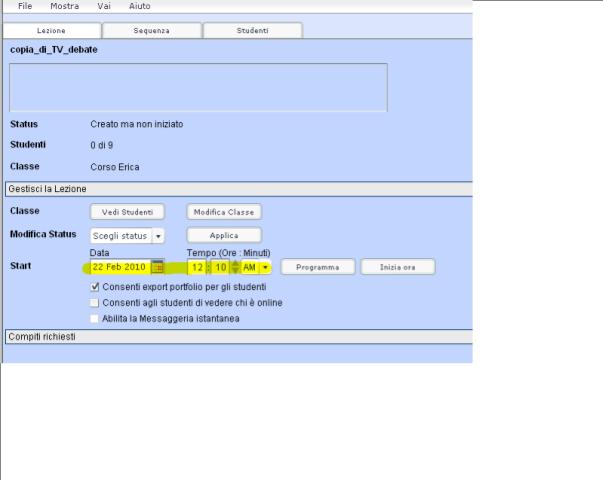Image resolution: width=603 pixels, height=480 pixels.
Task: Enable Abilita la Messaggeria istantanea checkbox
Action: click(x=95, y=318)
